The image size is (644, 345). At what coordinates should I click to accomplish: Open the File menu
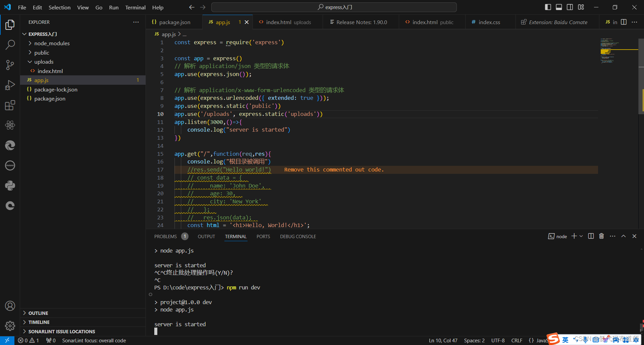pos(22,7)
